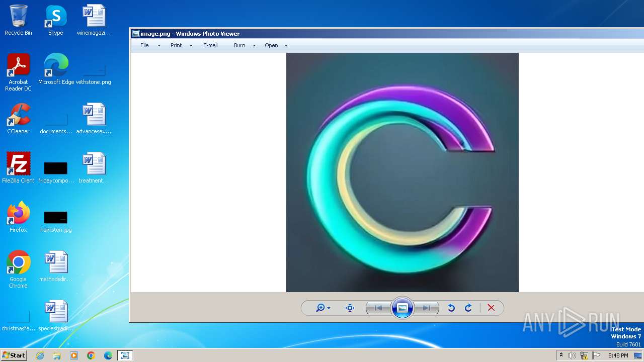The height and width of the screenshot is (362, 644).
Task: Click the image.png title bar
Action: (x=387, y=34)
